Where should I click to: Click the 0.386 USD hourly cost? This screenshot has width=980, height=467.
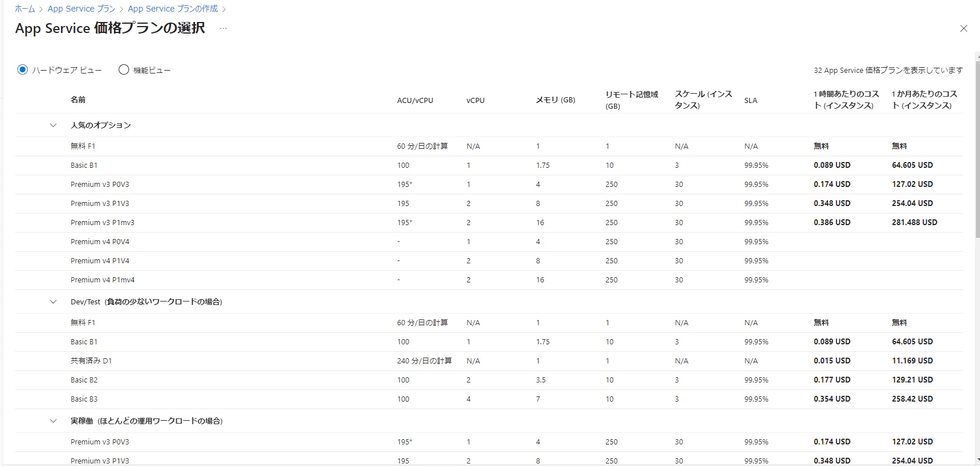coord(832,223)
